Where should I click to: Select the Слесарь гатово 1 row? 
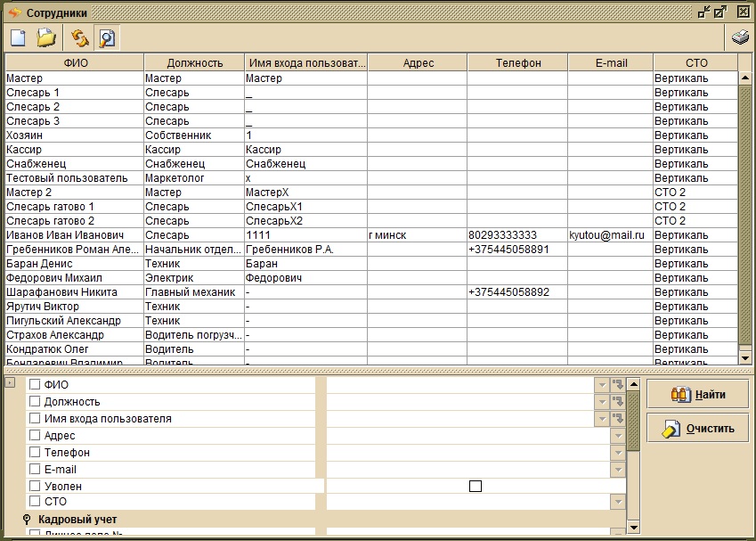(371, 207)
